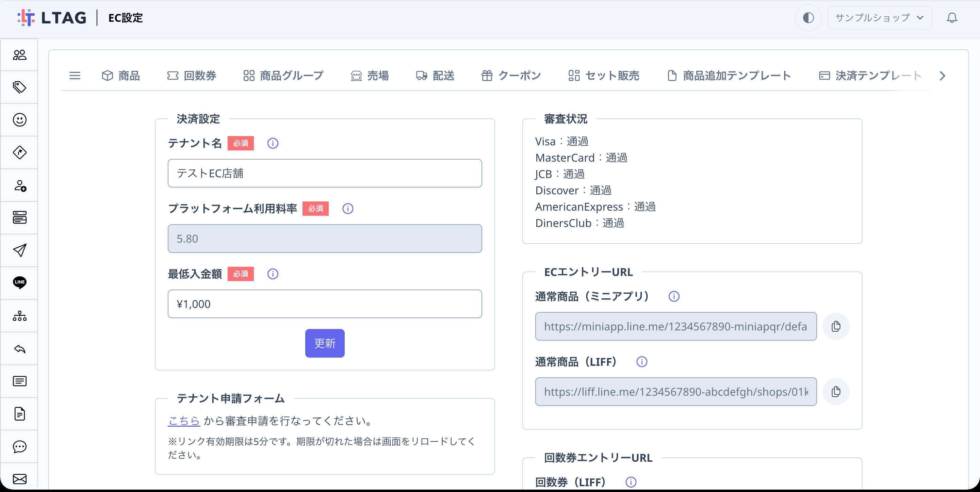Screen dimensions: 980x492
Task: Show info for 回数券（LIFF）
Action: [631, 482]
